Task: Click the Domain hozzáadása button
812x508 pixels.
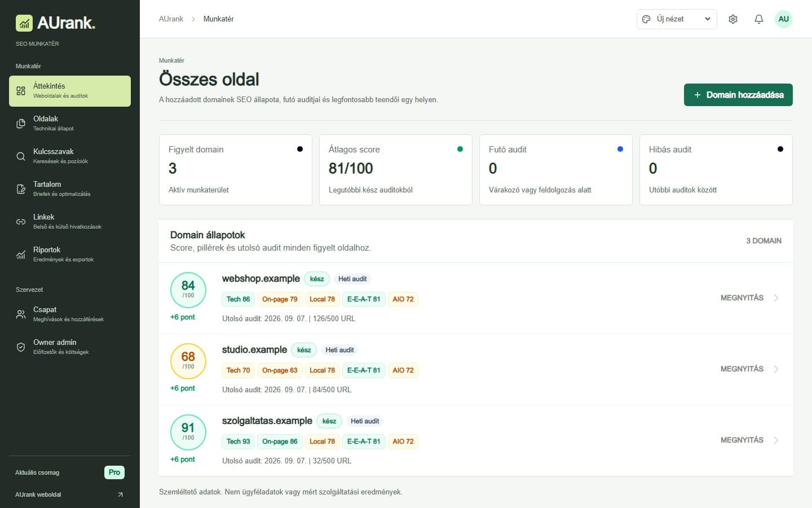Action: tap(738, 95)
